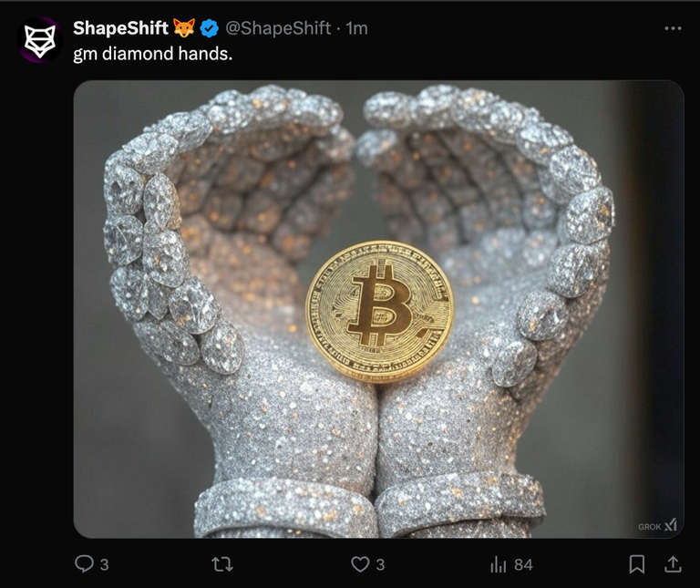Click the view count 84
Screen dimensions: 700x588
(523, 565)
